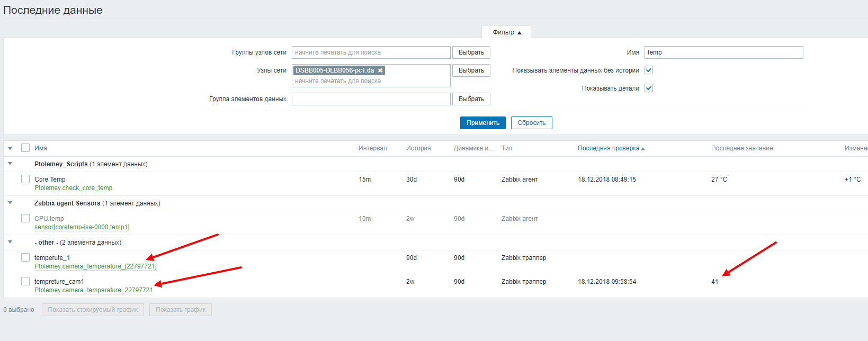Remove the DSBB005-DLBB056-pc1.da host tag

tap(380, 70)
